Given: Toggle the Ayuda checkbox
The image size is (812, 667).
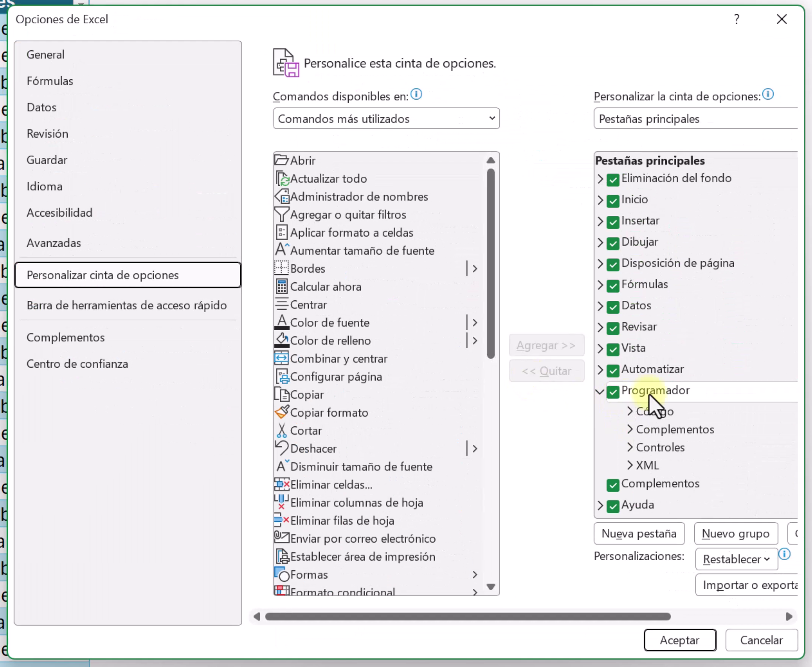Looking at the screenshot, I should [x=613, y=506].
